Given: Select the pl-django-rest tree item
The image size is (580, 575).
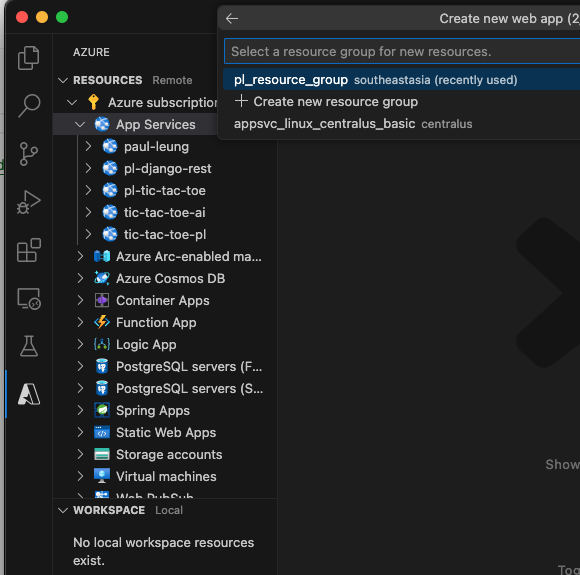Looking at the screenshot, I should click(x=165, y=168).
